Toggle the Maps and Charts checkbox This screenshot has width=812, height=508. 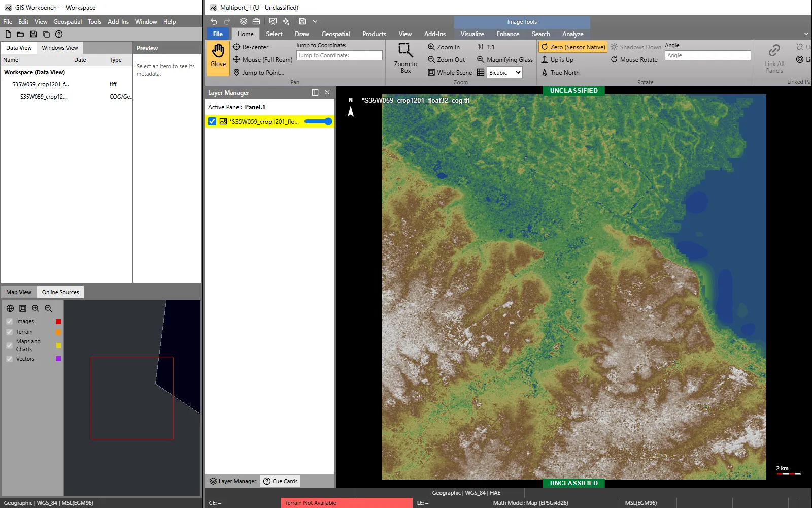click(9, 345)
